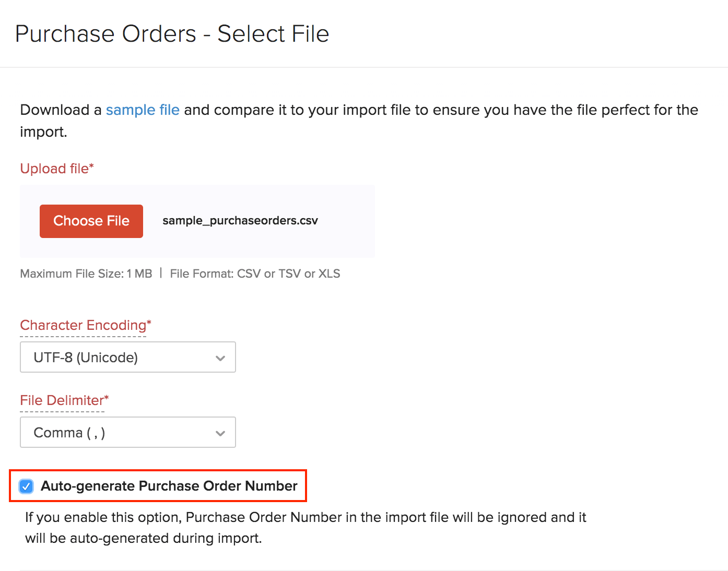Open the Character Encoding dropdown chevron
The height and width of the screenshot is (571, 728).
(x=220, y=357)
